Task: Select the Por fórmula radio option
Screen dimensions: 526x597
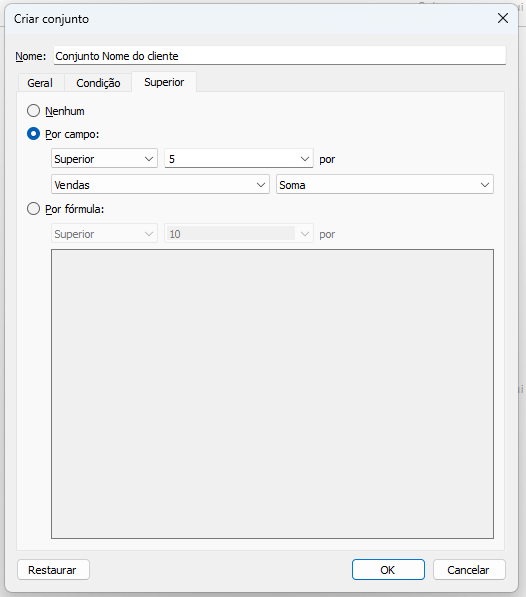Action: coord(33,209)
